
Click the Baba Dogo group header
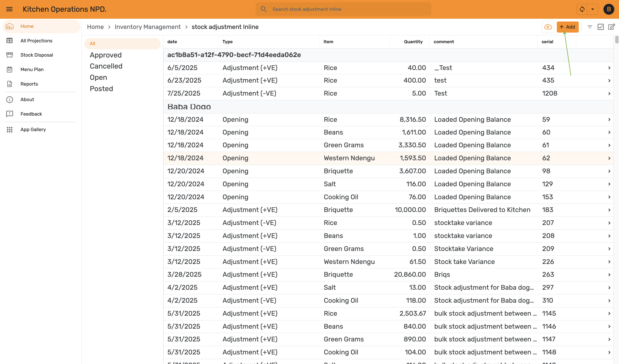(x=388, y=107)
